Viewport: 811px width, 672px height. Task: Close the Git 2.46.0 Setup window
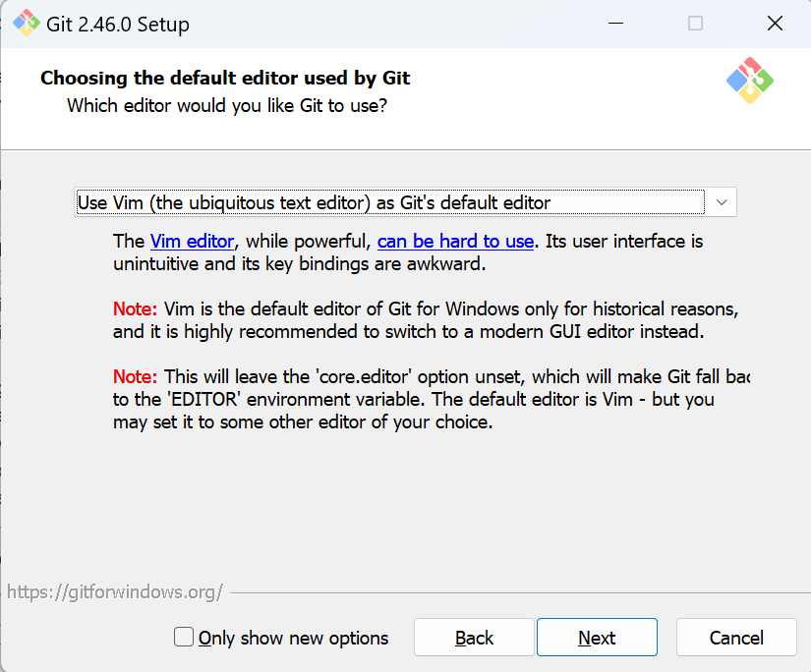point(775,24)
